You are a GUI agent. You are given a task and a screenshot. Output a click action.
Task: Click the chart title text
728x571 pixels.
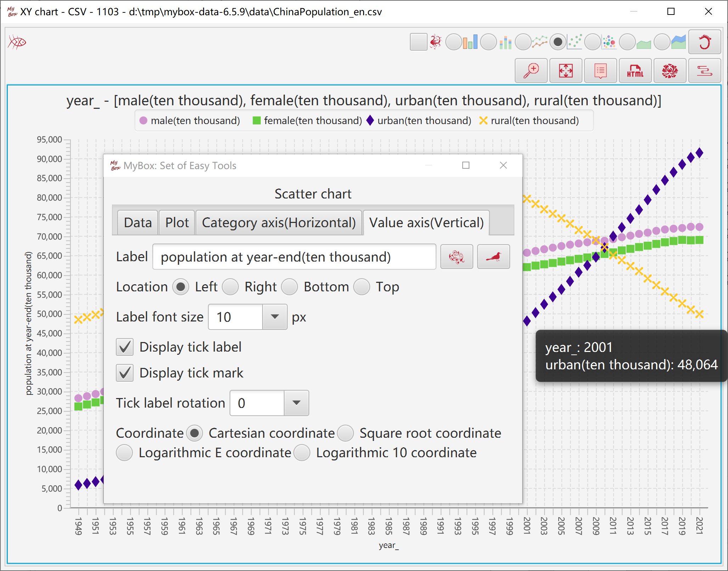point(364,100)
